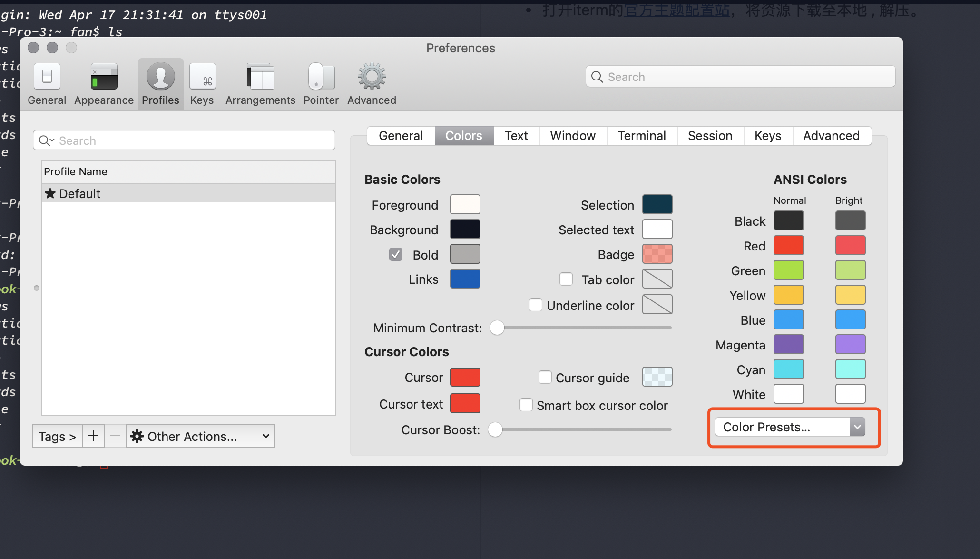The width and height of the screenshot is (980, 559).
Task: Switch to the Terminal profile tab
Action: [641, 136]
